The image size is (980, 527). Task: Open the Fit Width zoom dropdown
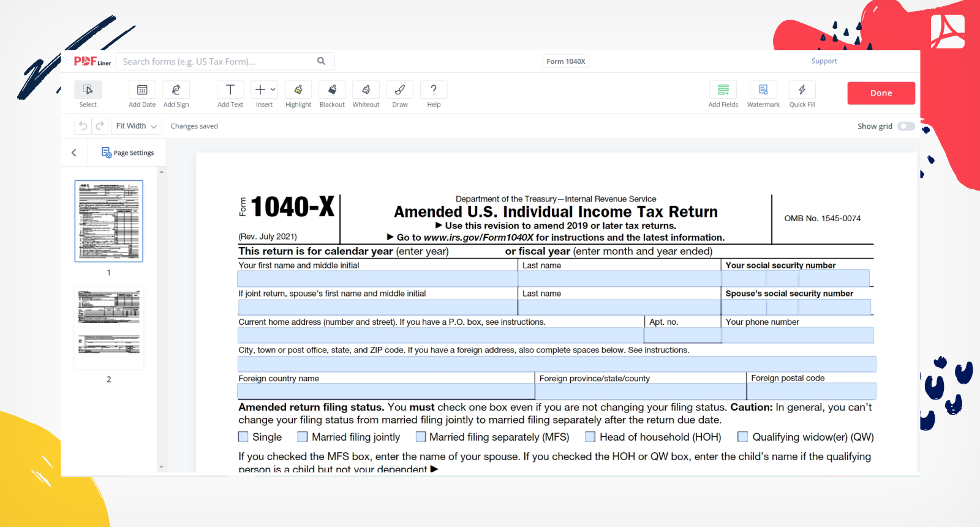click(137, 126)
